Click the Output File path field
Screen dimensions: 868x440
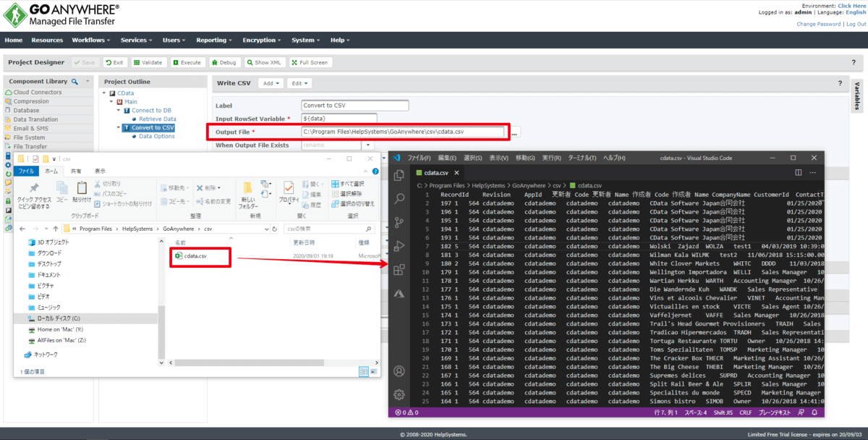(402, 132)
